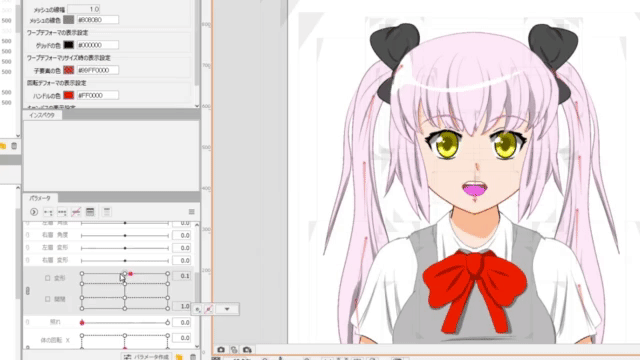
Task: Click the #FF0000 hex color field
Action: pyautogui.click(x=98, y=96)
